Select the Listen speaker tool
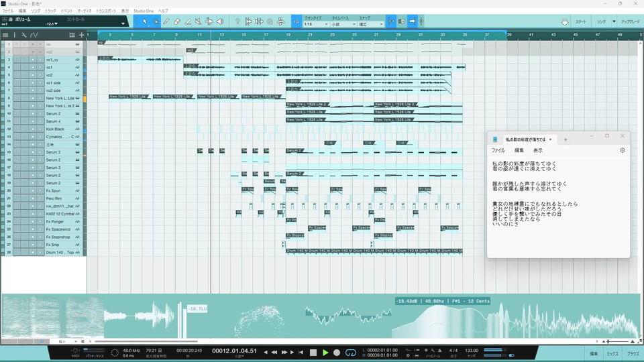Viewport: 644px width, 362px height. [220, 21]
